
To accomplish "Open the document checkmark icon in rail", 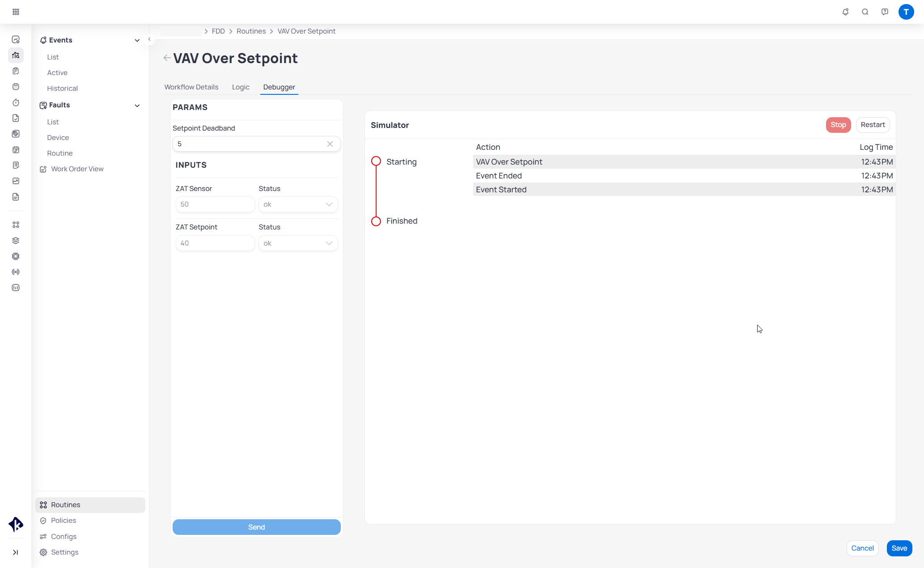I will 16,118.
